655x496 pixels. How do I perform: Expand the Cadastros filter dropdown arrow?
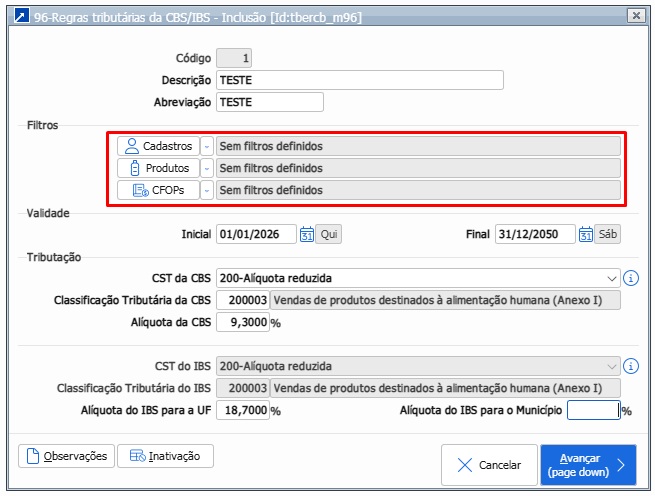(x=207, y=146)
